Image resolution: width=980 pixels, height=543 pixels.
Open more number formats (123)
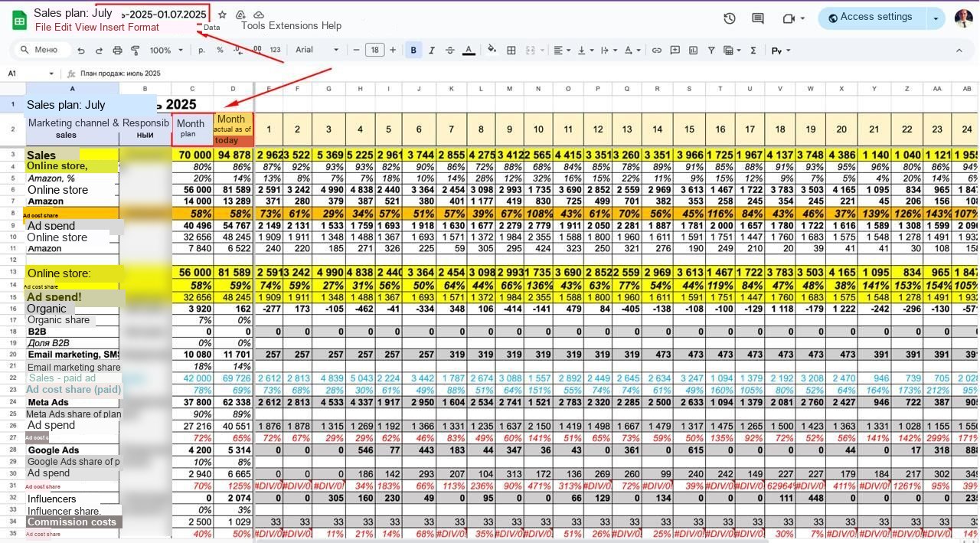click(x=275, y=51)
